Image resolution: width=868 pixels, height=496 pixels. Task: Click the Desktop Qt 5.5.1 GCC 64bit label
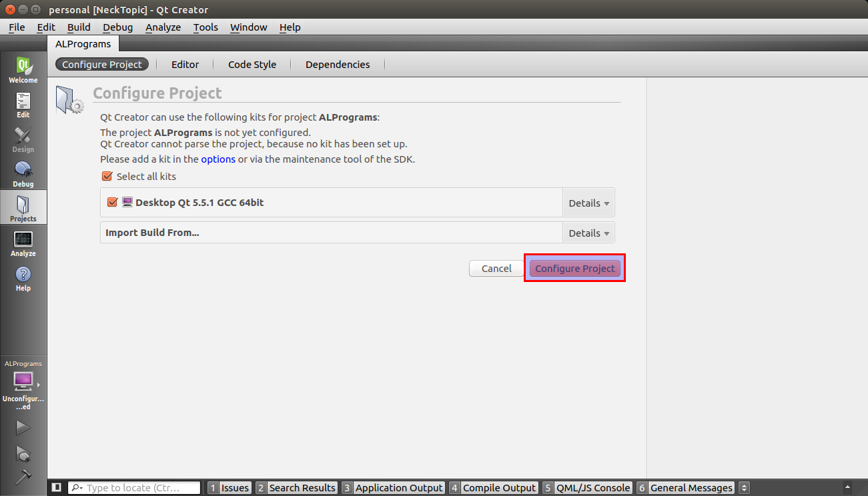(x=199, y=202)
